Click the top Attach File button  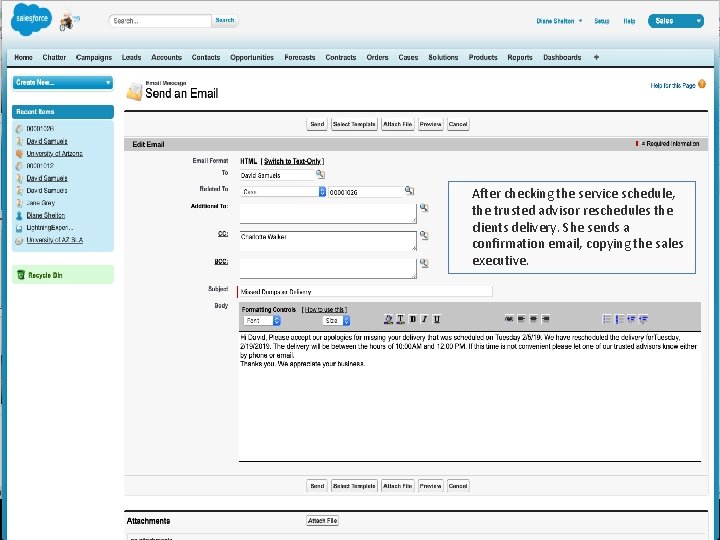pos(398,124)
